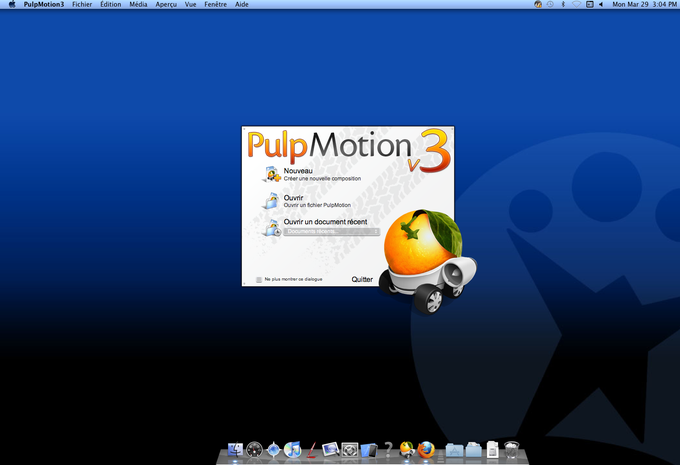Click the volume speaker menu bar icon
Image resolution: width=680 pixels, height=465 pixels.
601,4
